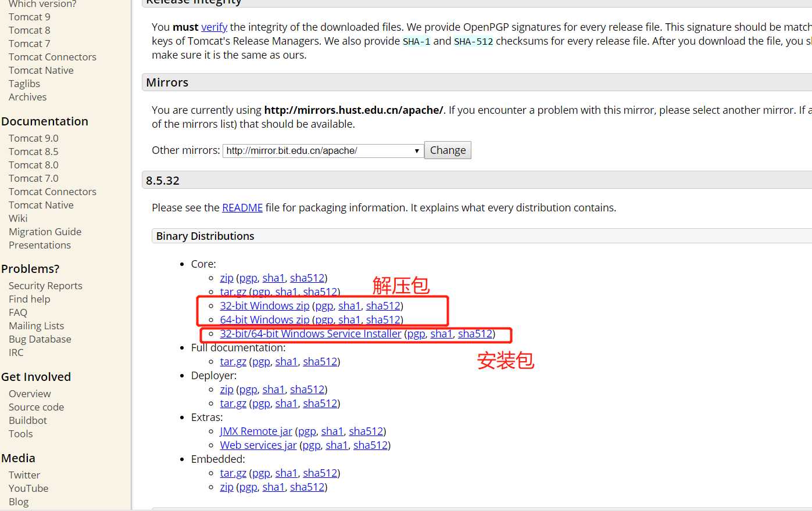Open pgp signature for Core zip
The height and width of the screenshot is (511, 812).
click(x=248, y=278)
